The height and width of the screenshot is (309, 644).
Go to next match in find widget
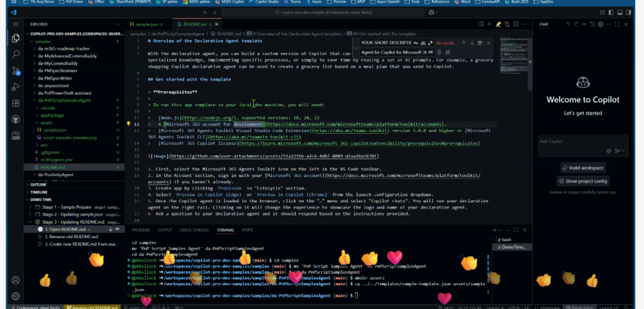click(472, 43)
